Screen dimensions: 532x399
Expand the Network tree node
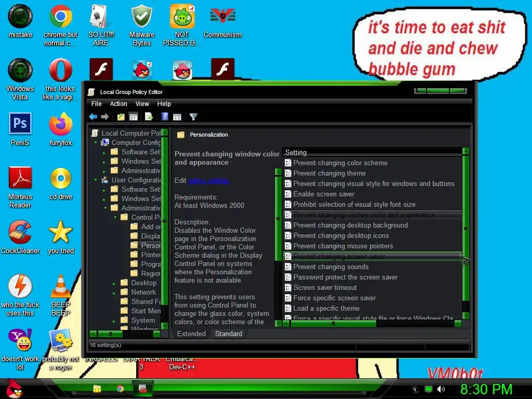coord(114,292)
